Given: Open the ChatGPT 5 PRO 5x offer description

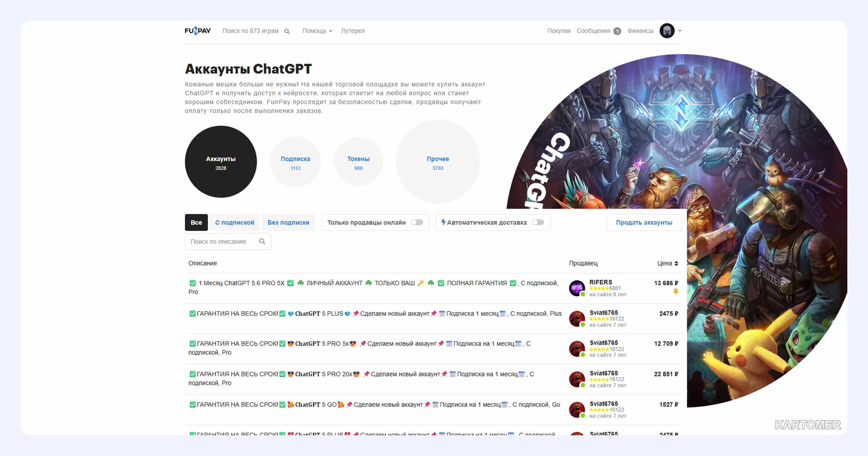Looking at the screenshot, I should point(359,348).
